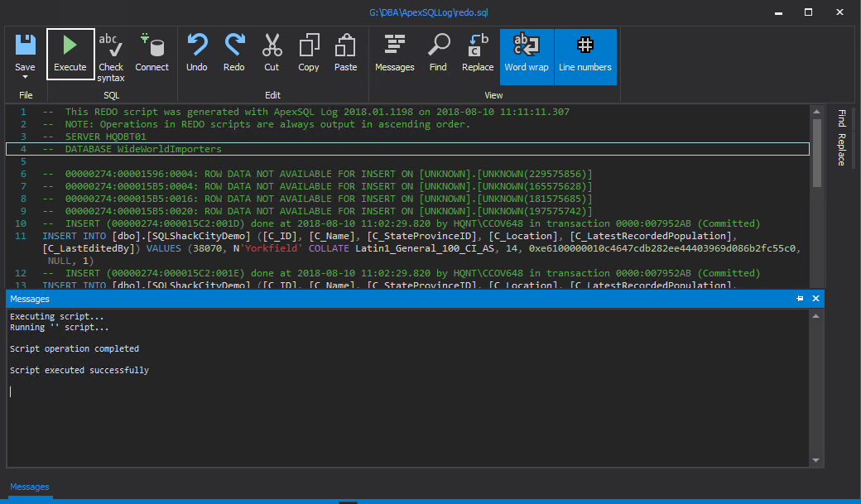861x504 pixels.
Task: Click the Check syntax icon
Action: (111, 54)
